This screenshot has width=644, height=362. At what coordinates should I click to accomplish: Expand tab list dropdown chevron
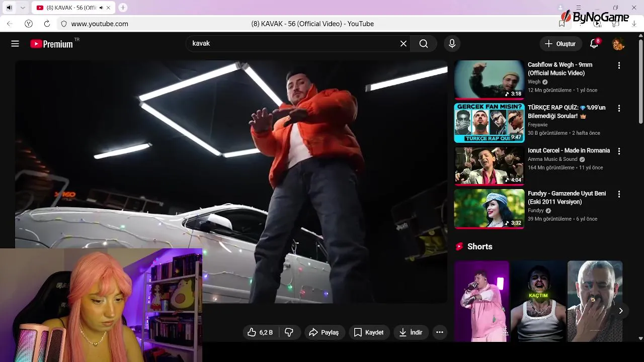[x=23, y=8]
